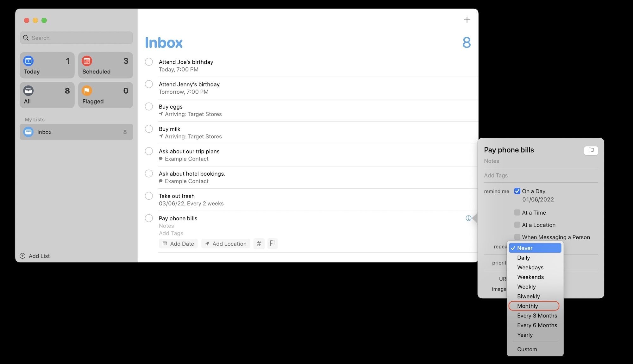Click the Search field in the sidebar
Viewport: 633px width, 364px height.
pyautogui.click(x=76, y=38)
